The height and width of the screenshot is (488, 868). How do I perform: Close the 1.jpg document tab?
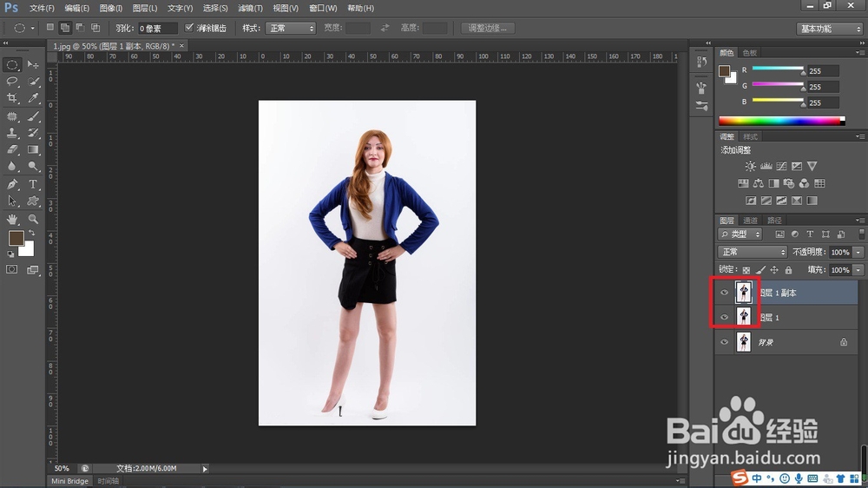tap(181, 46)
